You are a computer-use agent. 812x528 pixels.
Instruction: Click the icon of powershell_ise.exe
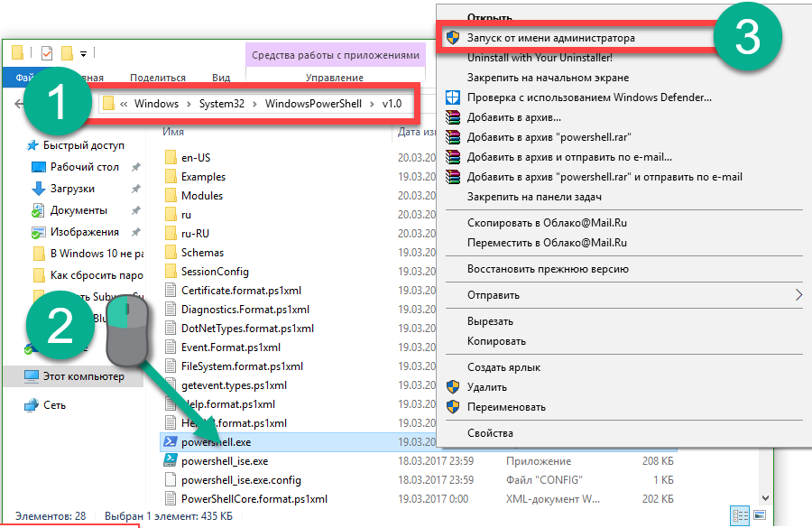coord(170,460)
